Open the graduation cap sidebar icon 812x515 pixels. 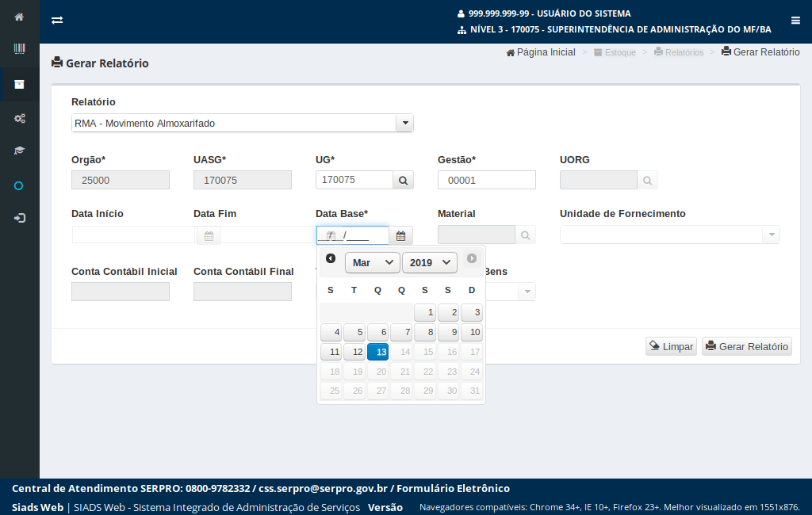click(x=19, y=151)
